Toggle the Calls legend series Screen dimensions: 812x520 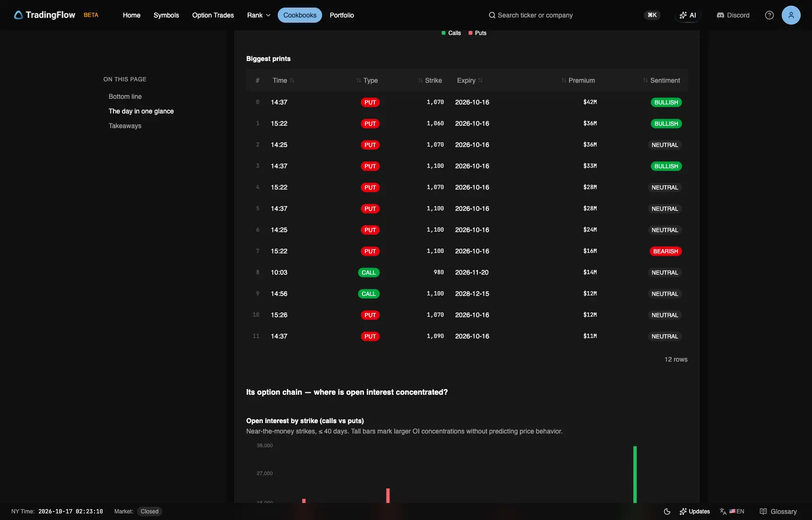[451, 33]
